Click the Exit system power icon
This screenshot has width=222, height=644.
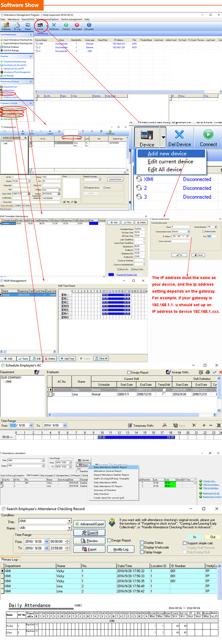[x=89, y=25]
